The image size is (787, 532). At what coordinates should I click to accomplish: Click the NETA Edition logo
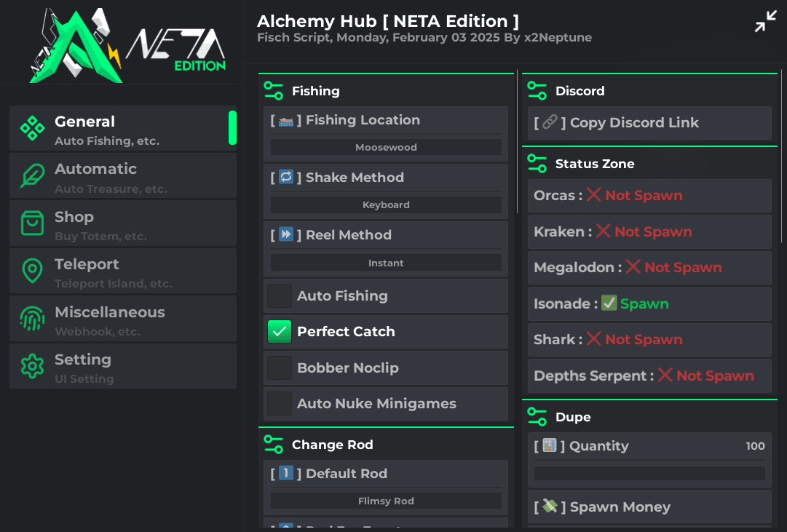pyautogui.click(x=127, y=45)
